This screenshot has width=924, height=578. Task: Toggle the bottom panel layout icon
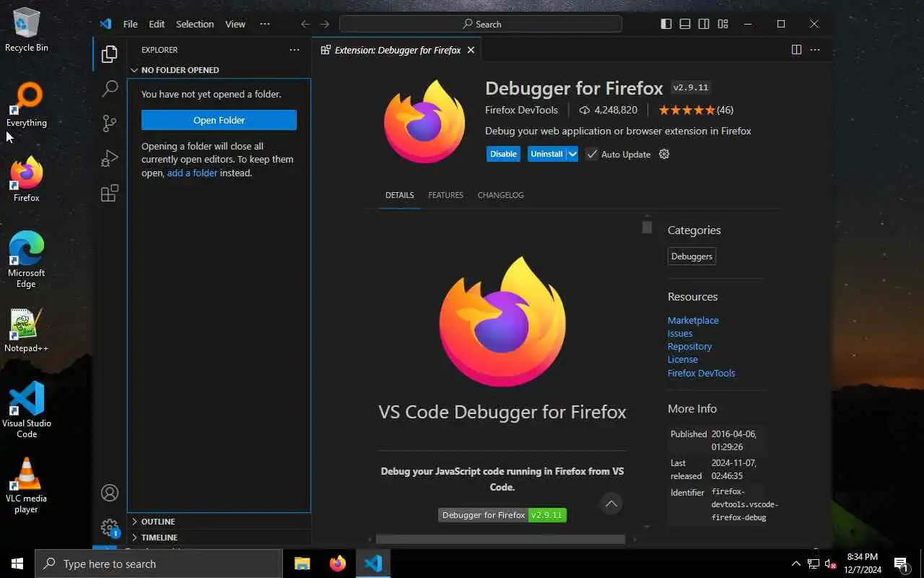coord(685,24)
